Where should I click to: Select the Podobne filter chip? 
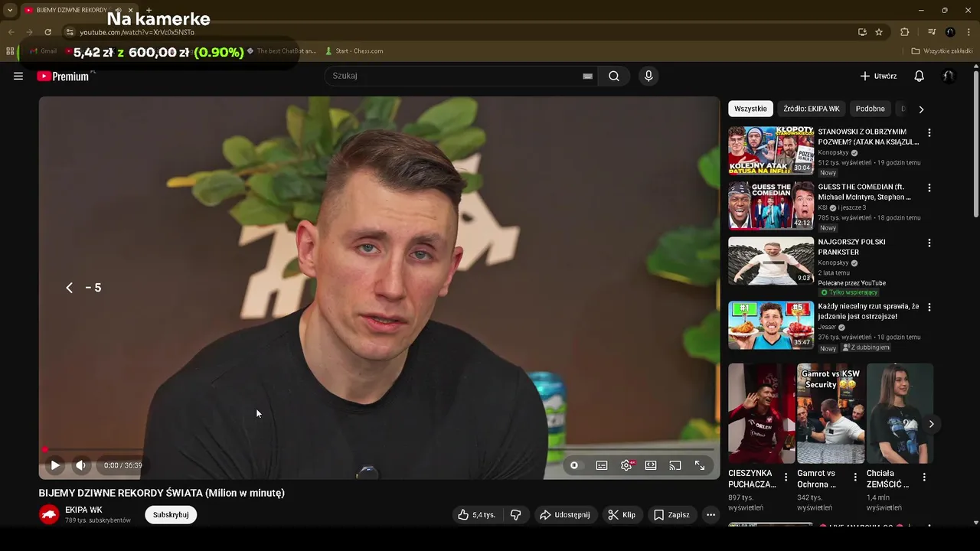[x=871, y=109]
